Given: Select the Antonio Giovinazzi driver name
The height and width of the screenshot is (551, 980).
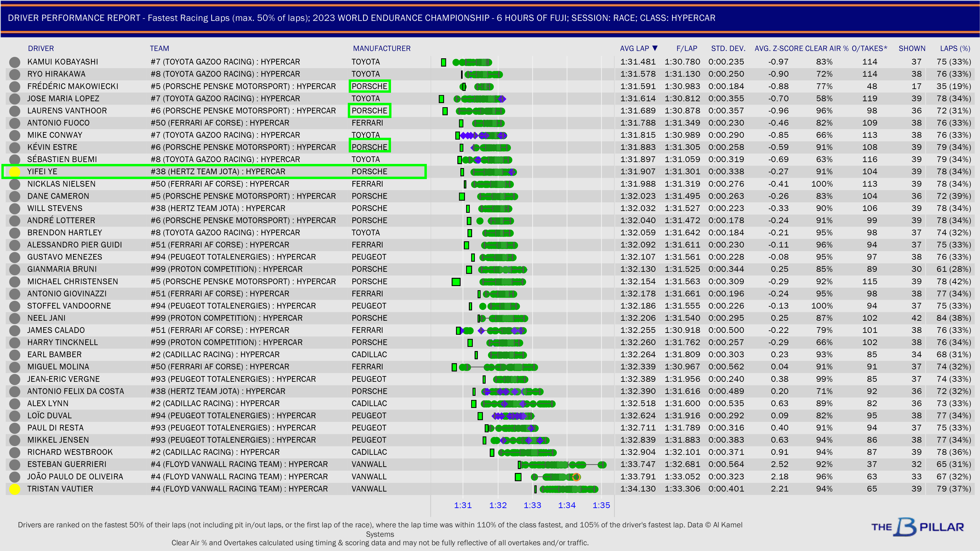Looking at the screenshot, I should 67,294.
